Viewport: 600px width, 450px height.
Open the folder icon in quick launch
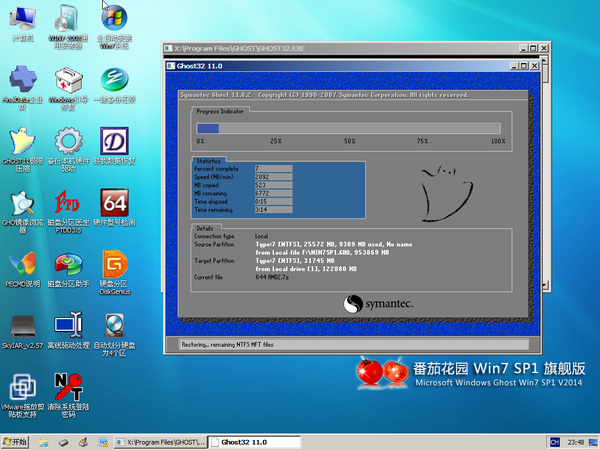click(43, 442)
